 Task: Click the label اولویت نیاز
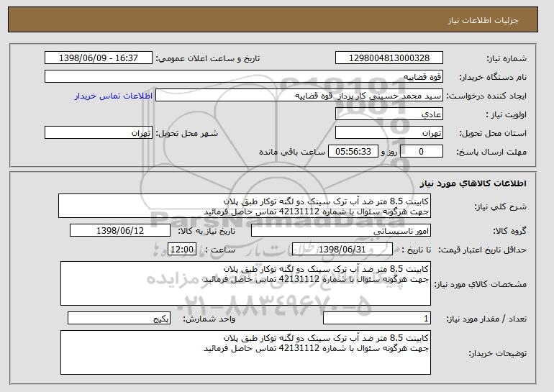click(x=507, y=114)
